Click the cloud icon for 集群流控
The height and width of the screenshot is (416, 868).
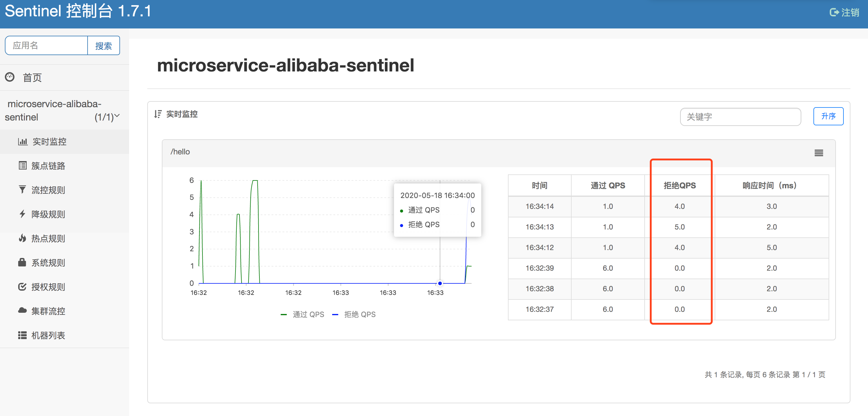click(22, 311)
